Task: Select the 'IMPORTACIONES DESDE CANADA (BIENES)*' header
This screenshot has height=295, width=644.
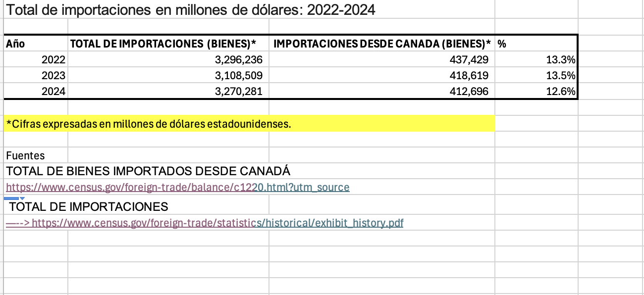Action: [381, 44]
